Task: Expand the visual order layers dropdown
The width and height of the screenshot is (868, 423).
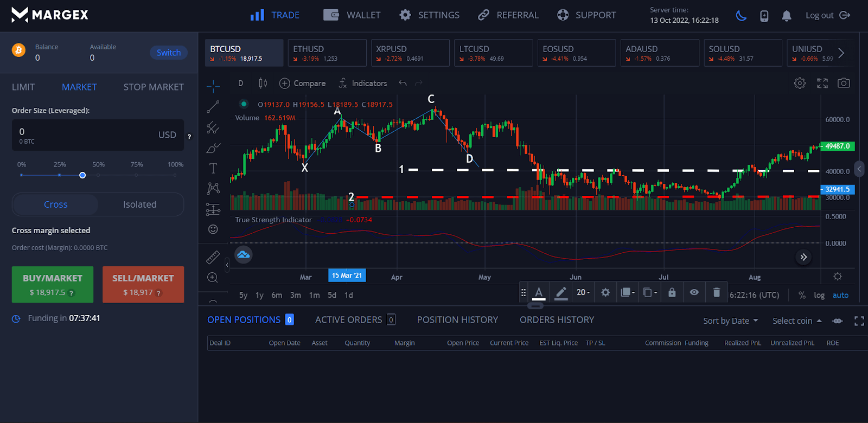Action: click(628, 293)
